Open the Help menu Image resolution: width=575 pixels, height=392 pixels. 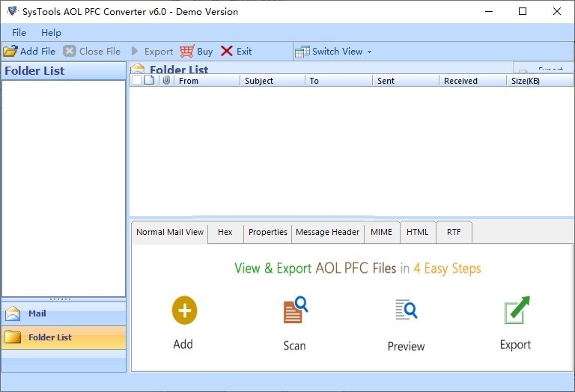tap(51, 33)
